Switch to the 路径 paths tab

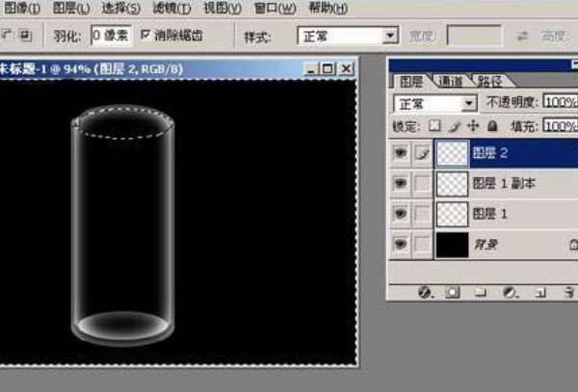(489, 81)
